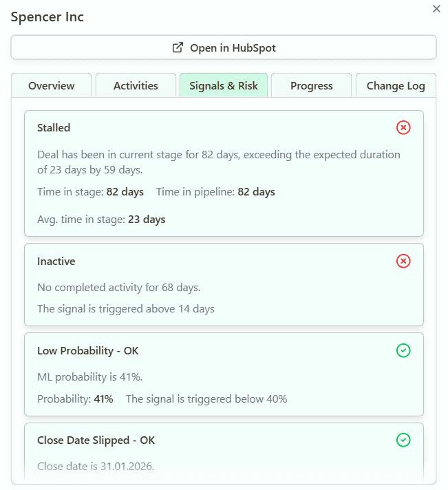Click the Stalled signal card title

54,127
